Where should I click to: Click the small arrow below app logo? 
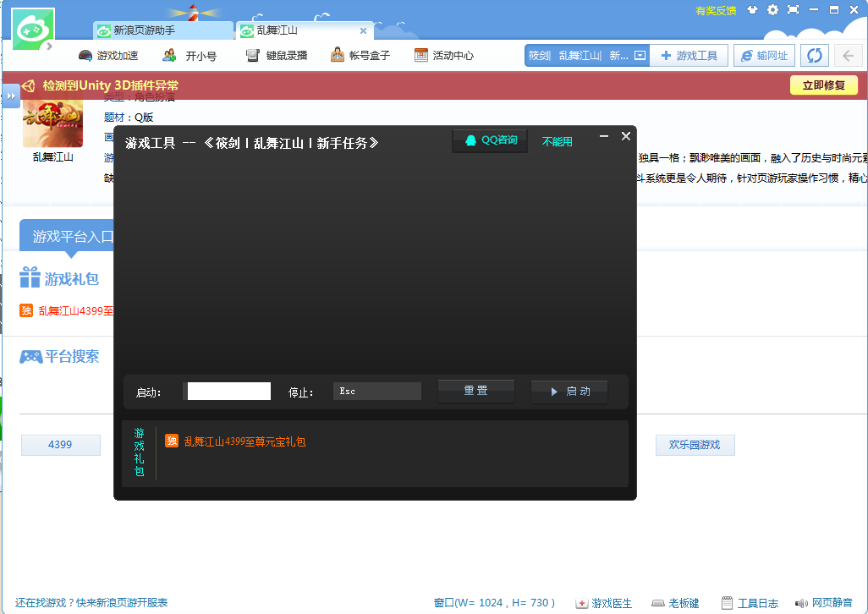pyautogui.click(x=50, y=46)
